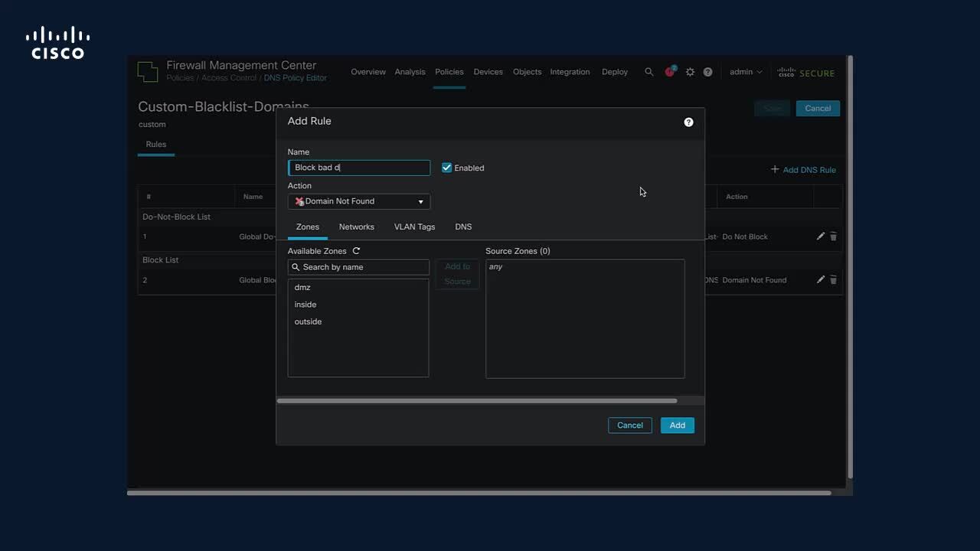The width and height of the screenshot is (980, 551).
Task: Open the Deploy menu
Action: (615, 72)
